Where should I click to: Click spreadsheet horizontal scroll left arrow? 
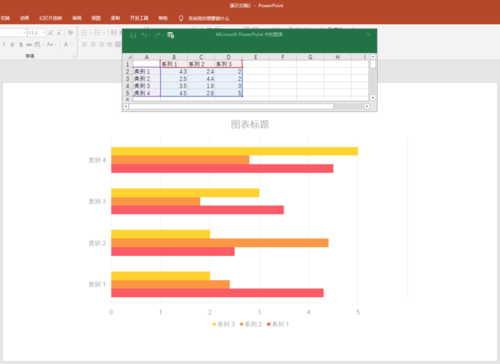(x=126, y=106)
